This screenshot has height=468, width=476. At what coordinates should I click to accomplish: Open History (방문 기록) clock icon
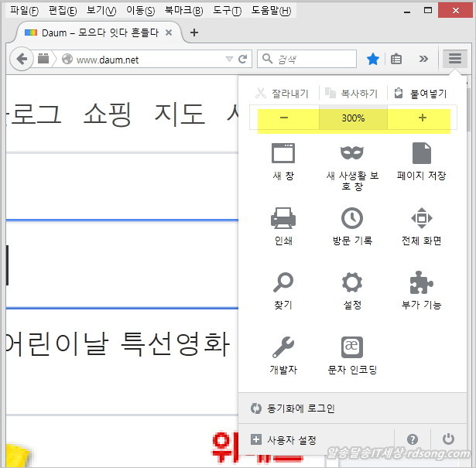352,219
